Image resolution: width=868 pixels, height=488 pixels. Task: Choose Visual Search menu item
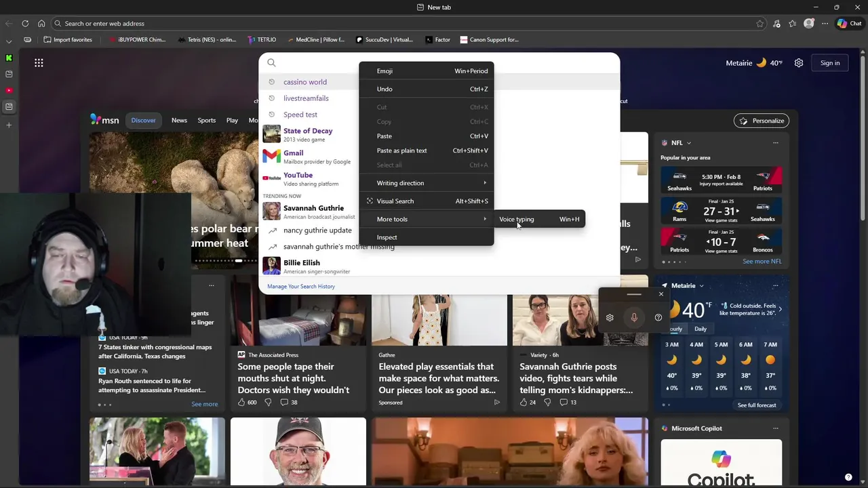(426, 201)
